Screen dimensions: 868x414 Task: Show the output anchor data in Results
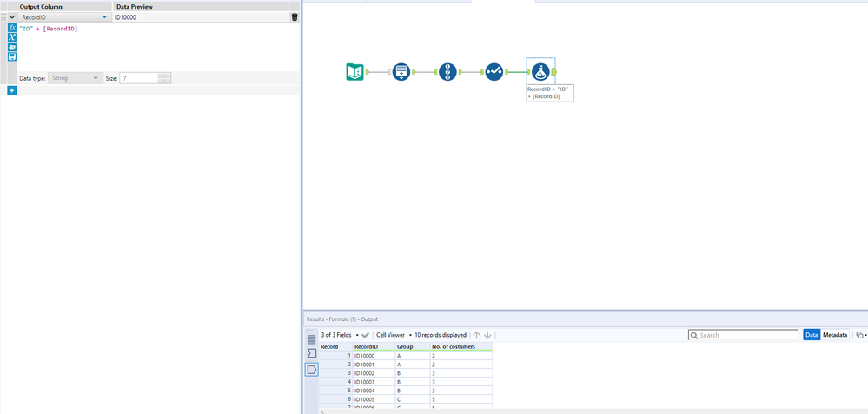pyautogui.click(x=312, y=369)
